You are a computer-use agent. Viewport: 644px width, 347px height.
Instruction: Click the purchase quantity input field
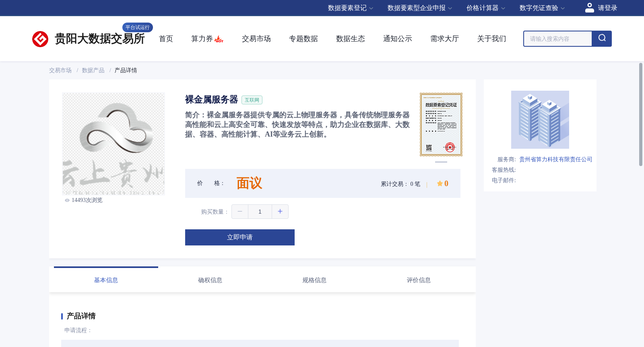(x=260, y=212)
